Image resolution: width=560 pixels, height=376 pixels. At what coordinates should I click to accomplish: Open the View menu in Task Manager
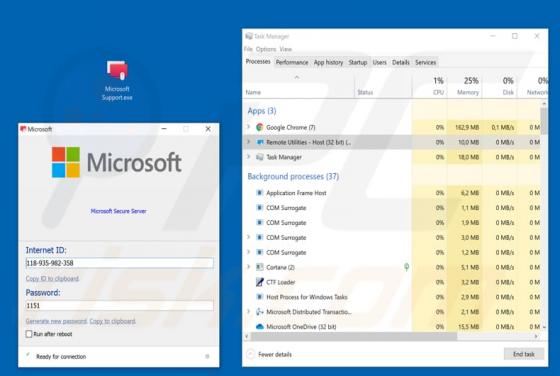point(286,49)
